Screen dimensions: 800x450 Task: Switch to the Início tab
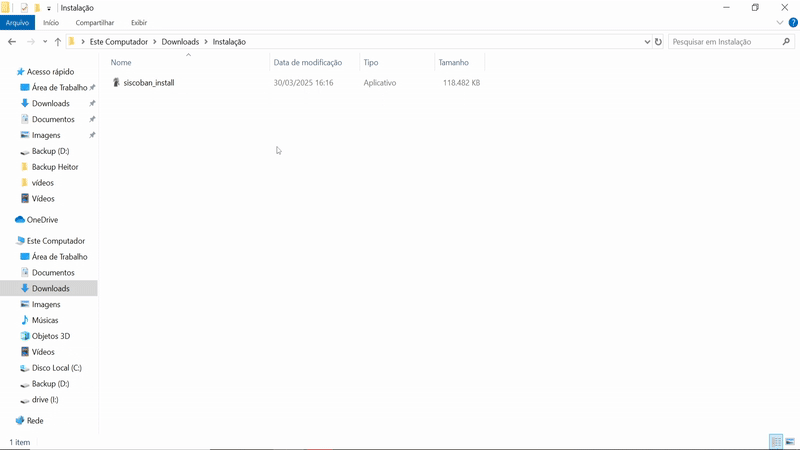(x=51, y=22)
